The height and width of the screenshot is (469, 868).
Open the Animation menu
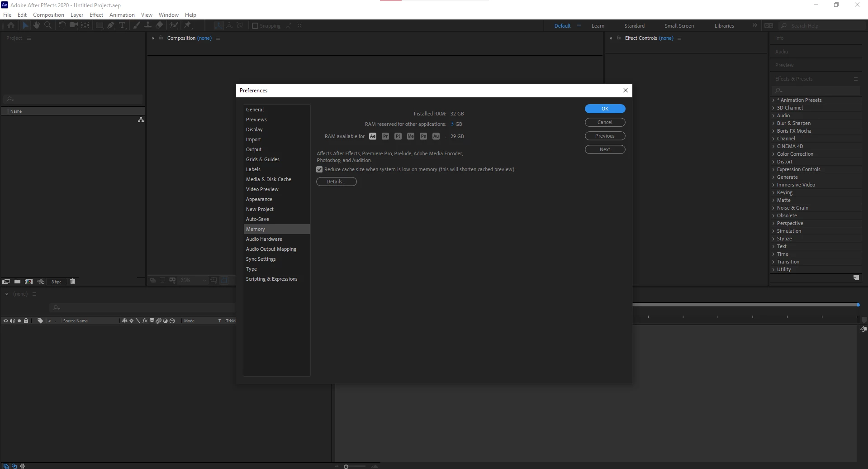122,15
